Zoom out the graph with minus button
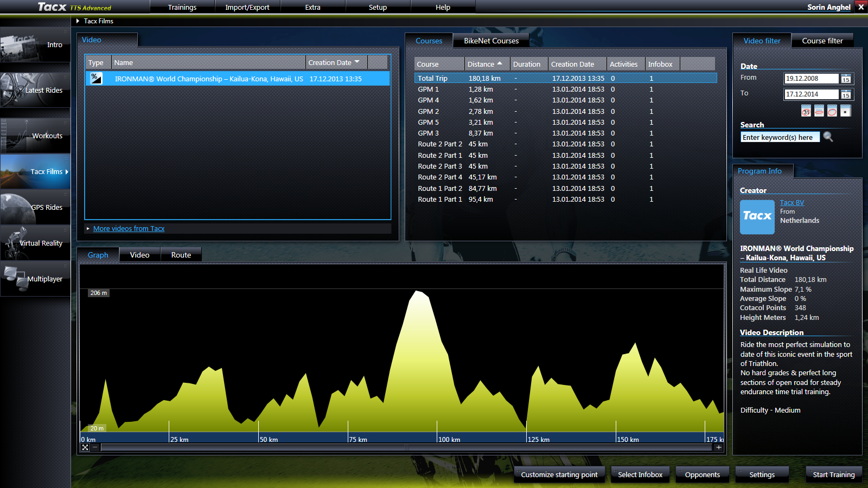Image resolution: width=868 pixels, height=488 pixels. [95, 447]
